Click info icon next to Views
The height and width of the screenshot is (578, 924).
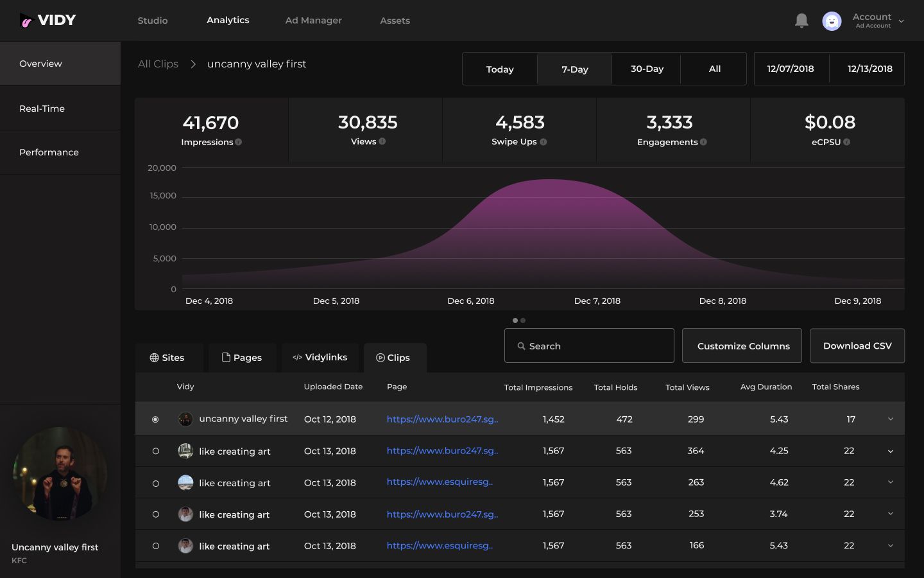coord(382,141)
